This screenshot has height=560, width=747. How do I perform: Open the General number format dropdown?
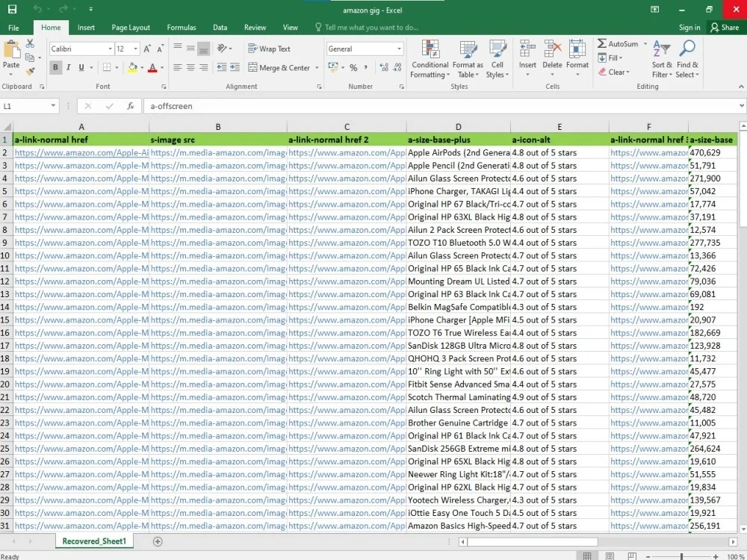[x=399, y=49]
